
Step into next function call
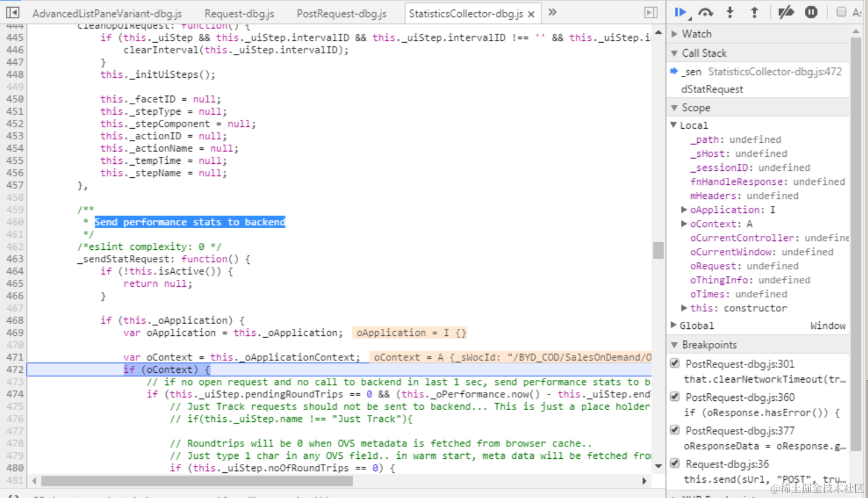(x=730, y=12)
